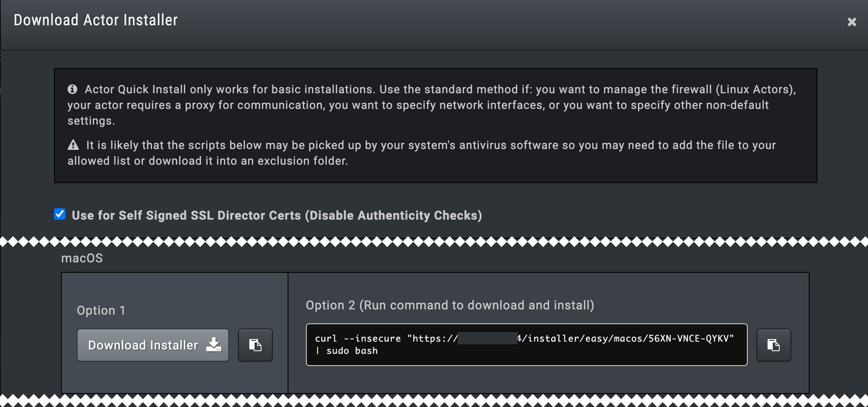The width and height of the screenshot is (868, 407).
Task: Click 'Option 2 (Run command to download and install)' text
Action: pos(450,305)
